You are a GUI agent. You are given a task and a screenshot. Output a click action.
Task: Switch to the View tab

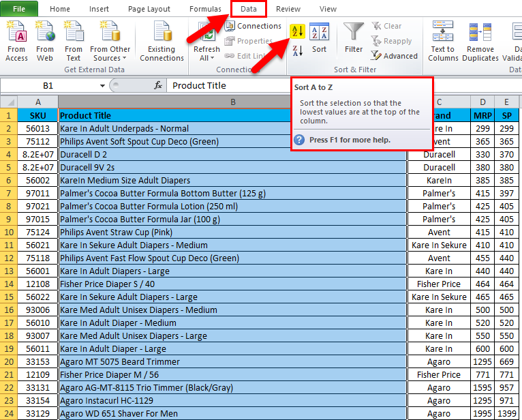[328, 9]
